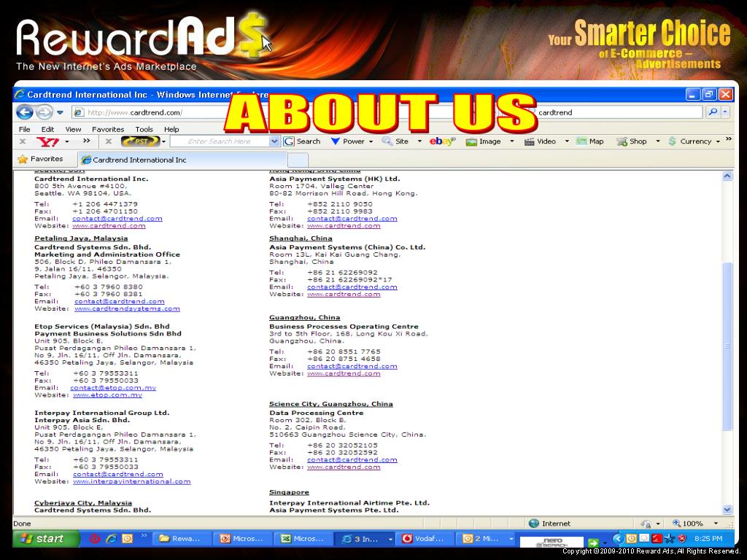Image resolution: width=747 pixels, height=560 pixels.
Task: Click the Yahoo Y! toolbar icon
Action: coord(47,141)
